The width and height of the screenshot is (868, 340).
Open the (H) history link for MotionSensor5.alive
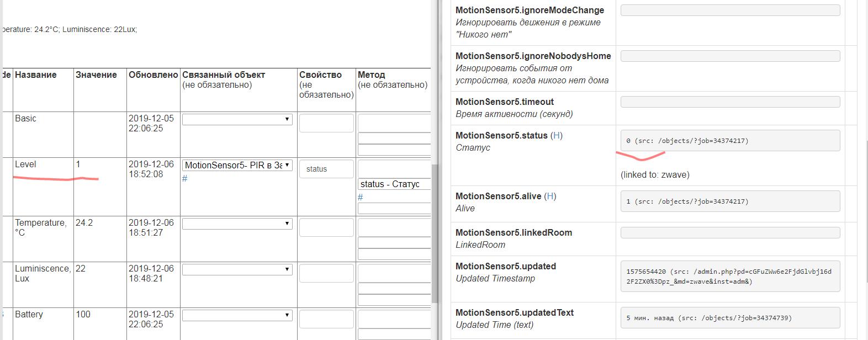(x=550, y=196)
